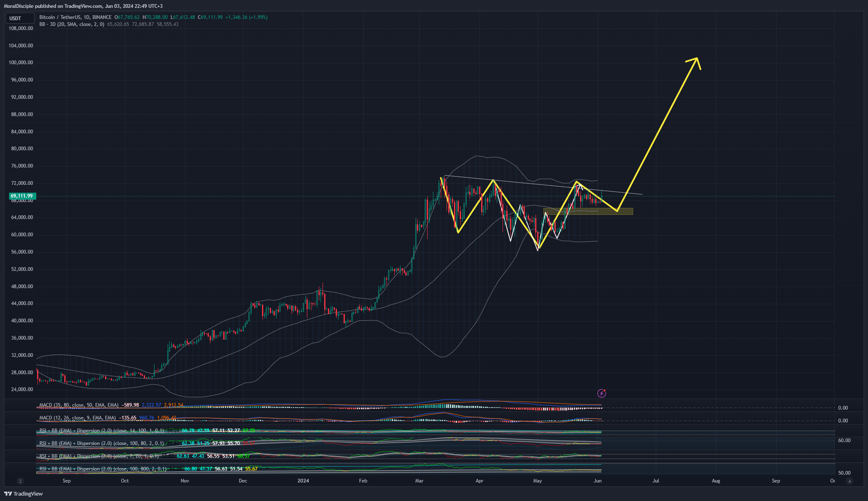Screen dimensions: 868x501
Task: Click the +1,346.36 (+1.99%) change value
Action: 246,17
